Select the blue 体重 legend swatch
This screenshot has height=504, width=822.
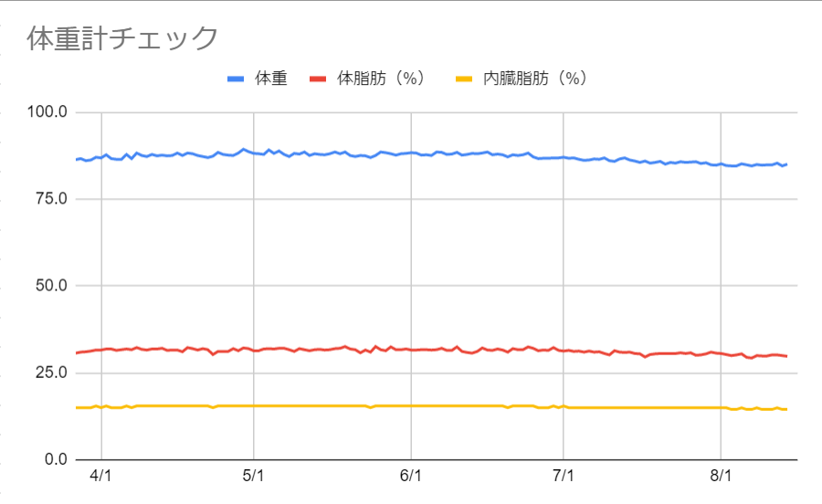click(x=236, y=79)
